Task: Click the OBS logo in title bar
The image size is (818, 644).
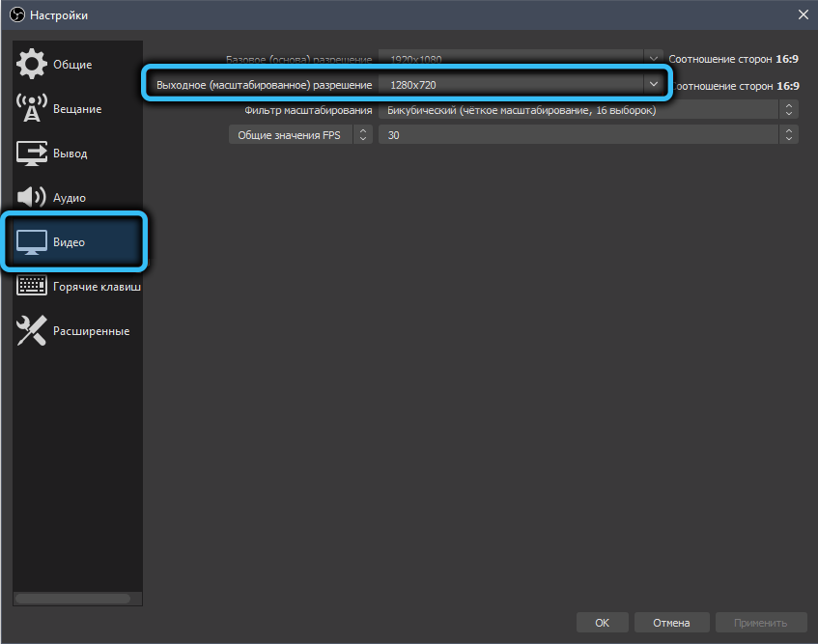Action: (x=14, y=14)
